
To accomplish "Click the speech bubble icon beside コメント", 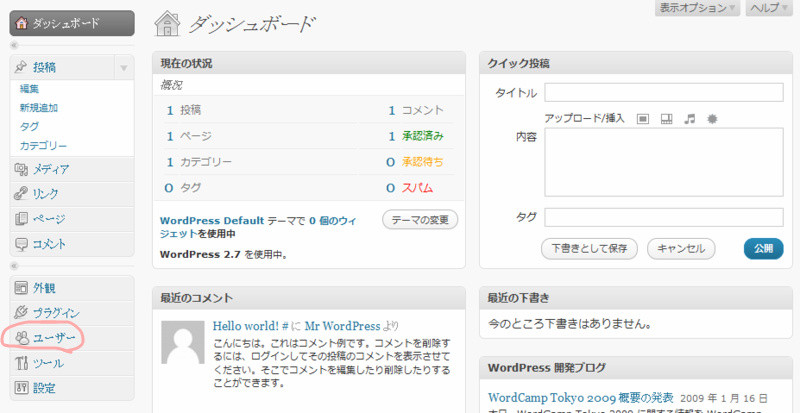I will point(21,244).
